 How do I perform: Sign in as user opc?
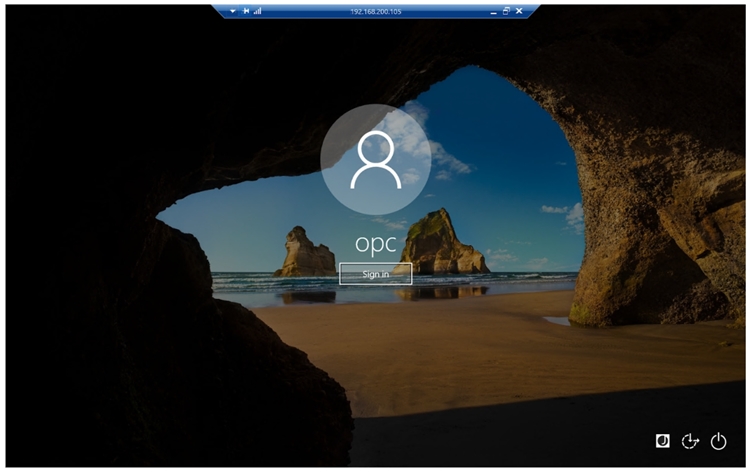pyautogui.click(x=375, y=273)
